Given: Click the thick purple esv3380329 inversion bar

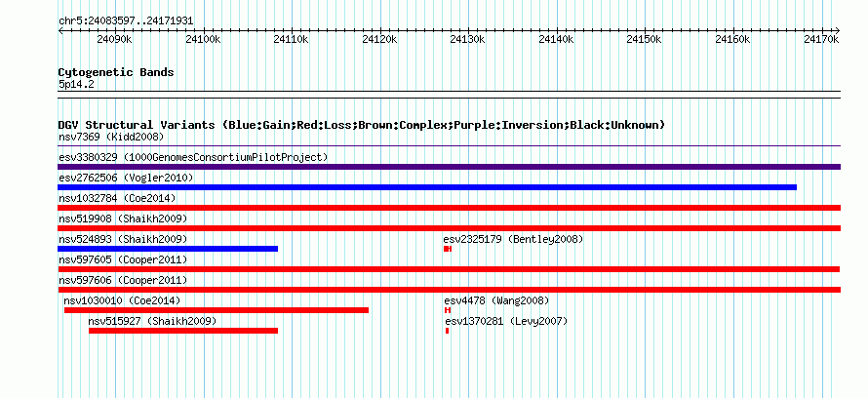Looking at the screenshot, I should tap(449, 167).
